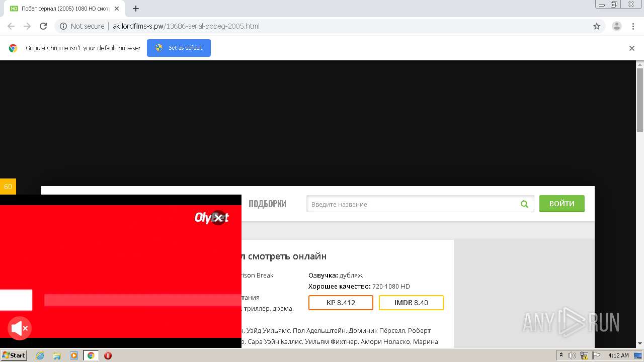Close the Olymp video ad overlay
The height and width of the screenshot is (362, 644).
tap(218, 217)
